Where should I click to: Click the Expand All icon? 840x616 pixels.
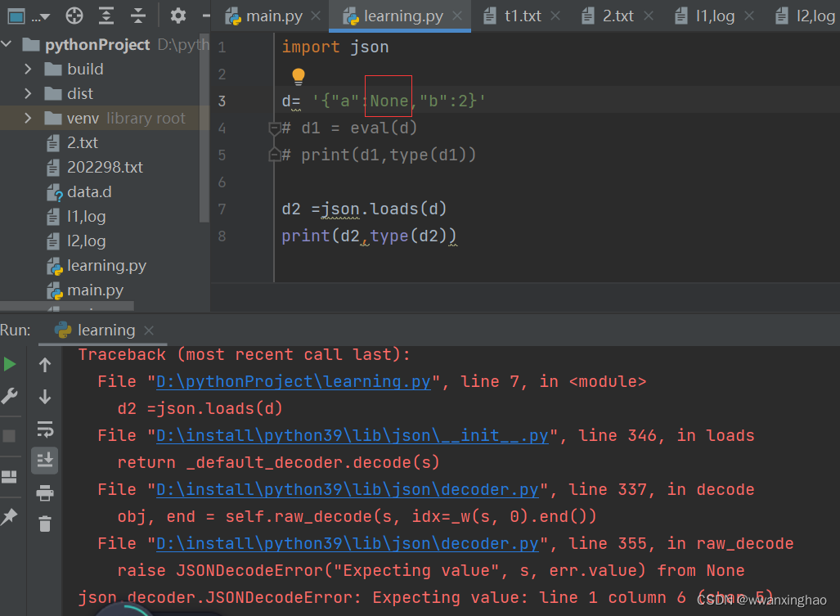[106, 16]
